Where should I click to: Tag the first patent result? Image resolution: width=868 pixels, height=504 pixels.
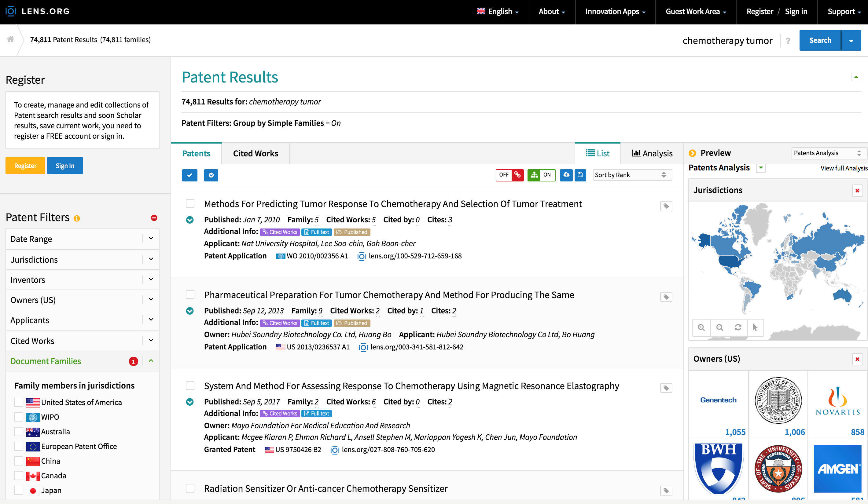pyautogui.click(x=666, y=206)
